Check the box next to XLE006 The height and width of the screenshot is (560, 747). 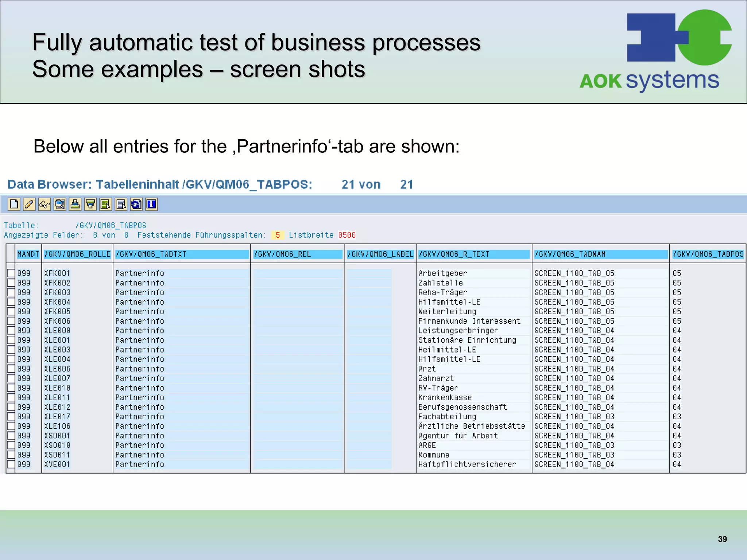click(11, 369)
